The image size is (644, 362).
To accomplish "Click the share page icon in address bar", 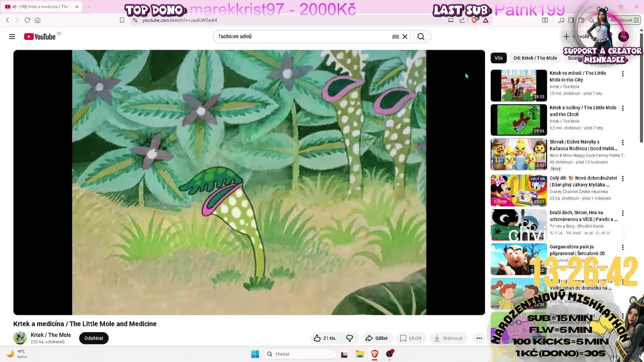I will coord(462,20).
